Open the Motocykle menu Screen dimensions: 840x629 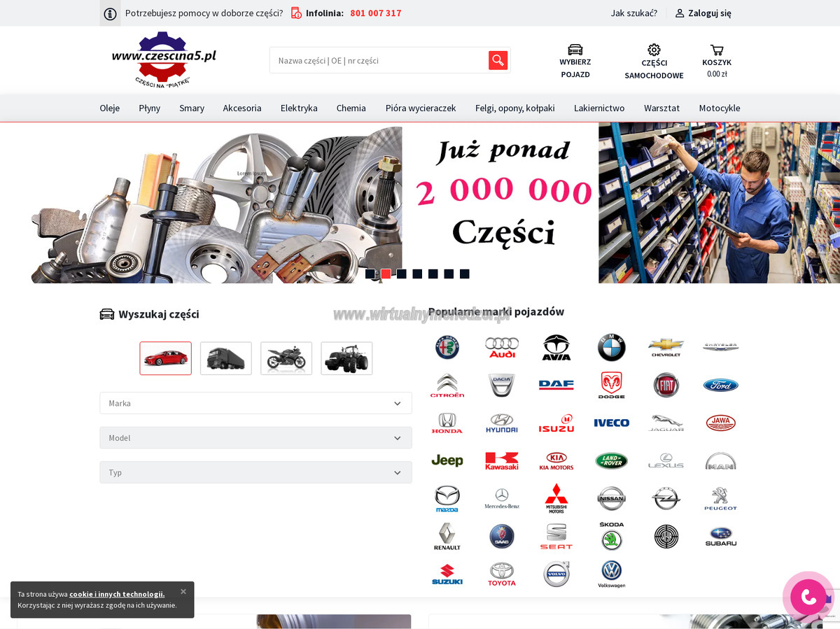[x=720, y=108]
